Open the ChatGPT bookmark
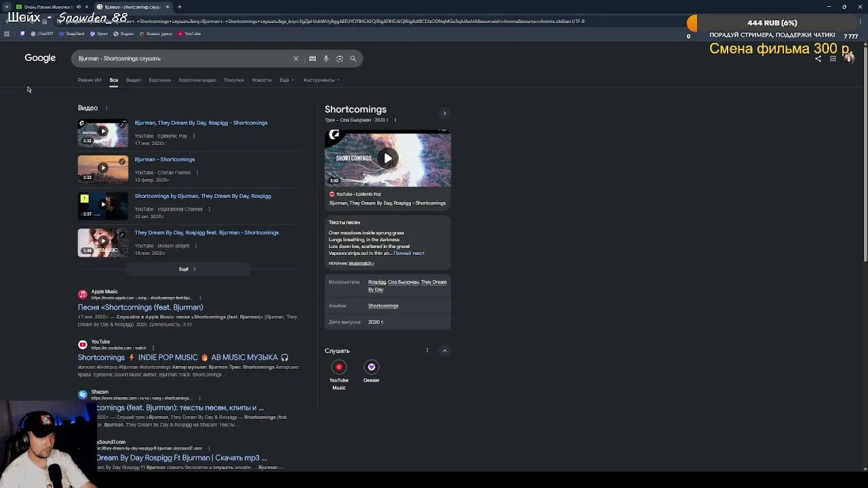The width and height of the screenshot is (868, 488). pos(42,33)
